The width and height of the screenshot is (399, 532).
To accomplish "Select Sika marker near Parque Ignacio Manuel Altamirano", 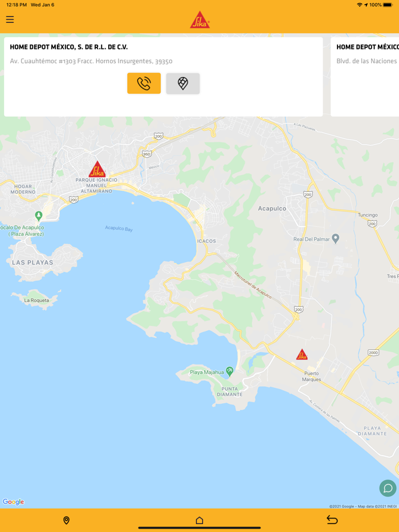I will click(x=97, y=169).
